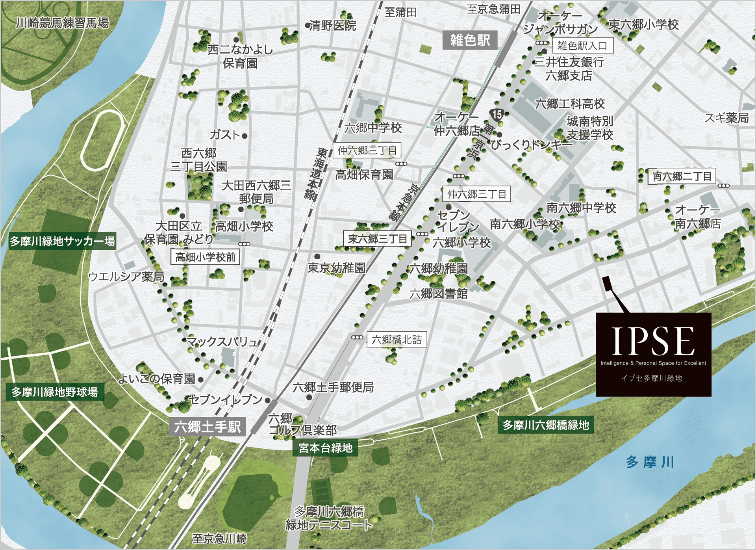Image resolution: width=756 pixels, height=550 pixels.
Task: Click the 六郷幼稚園 label
Action: tap(438, 269)
